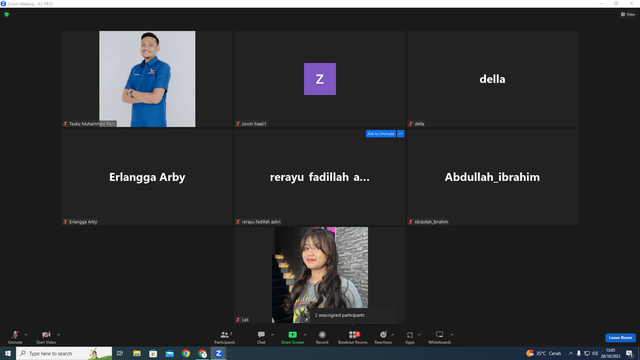Click the Zoom icon in the taskbar
The width and height of the screenshot is (640, 360).
click(219, 353)
